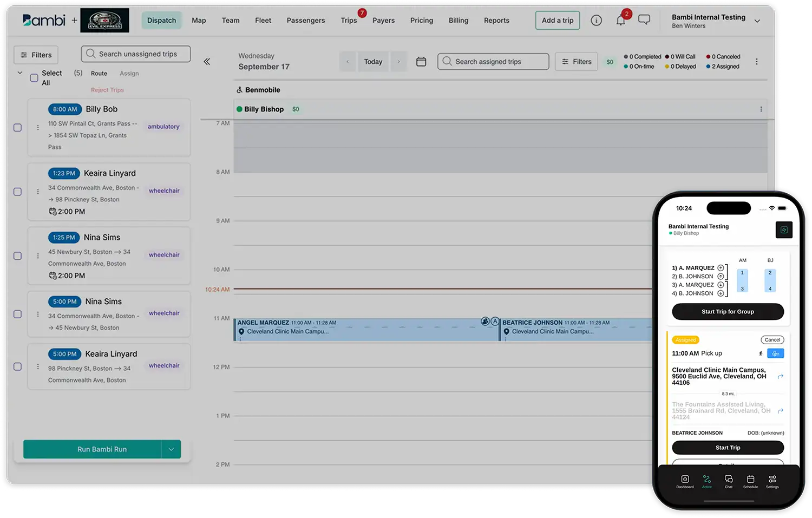The image size is (812, 518).
Task: Click the Search unassigned trips field
Action: pos(136,54)
